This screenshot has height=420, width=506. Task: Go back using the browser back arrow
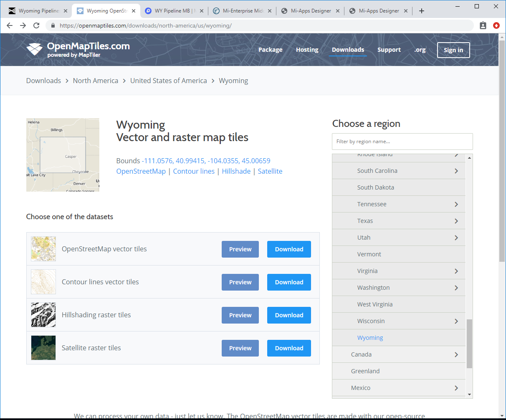click(x=10, y=25)
